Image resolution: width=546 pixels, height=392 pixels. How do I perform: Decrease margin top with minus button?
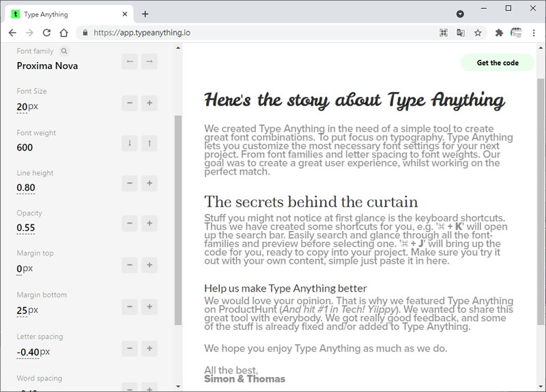point(129,265)
